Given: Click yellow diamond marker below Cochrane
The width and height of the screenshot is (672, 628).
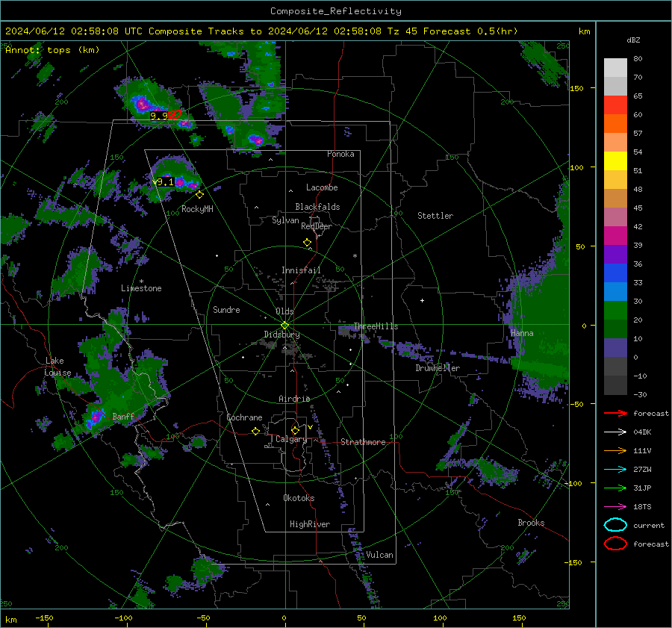Looking at the screenshot, I should (x=256, y=431).
